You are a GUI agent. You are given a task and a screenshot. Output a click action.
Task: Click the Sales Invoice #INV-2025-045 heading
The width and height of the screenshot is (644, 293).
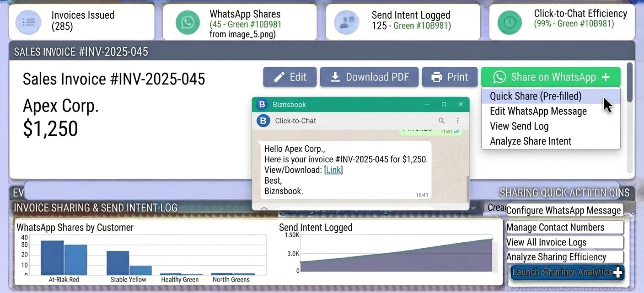114,79
